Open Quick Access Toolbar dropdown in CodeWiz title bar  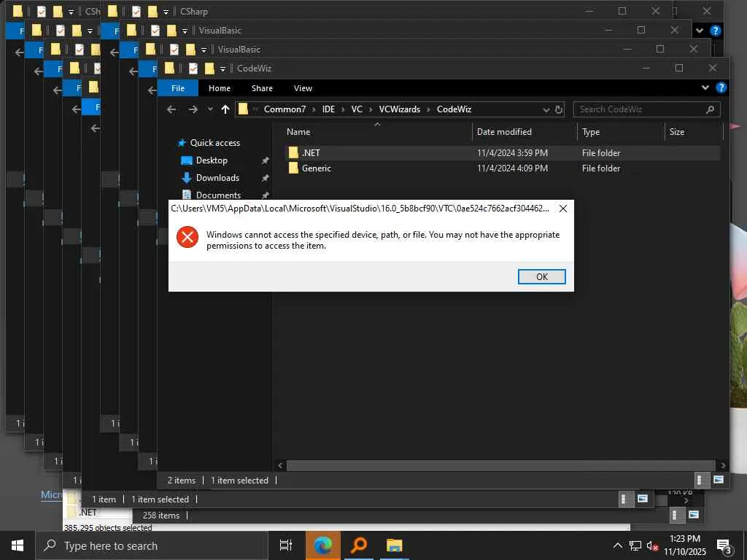222,69
